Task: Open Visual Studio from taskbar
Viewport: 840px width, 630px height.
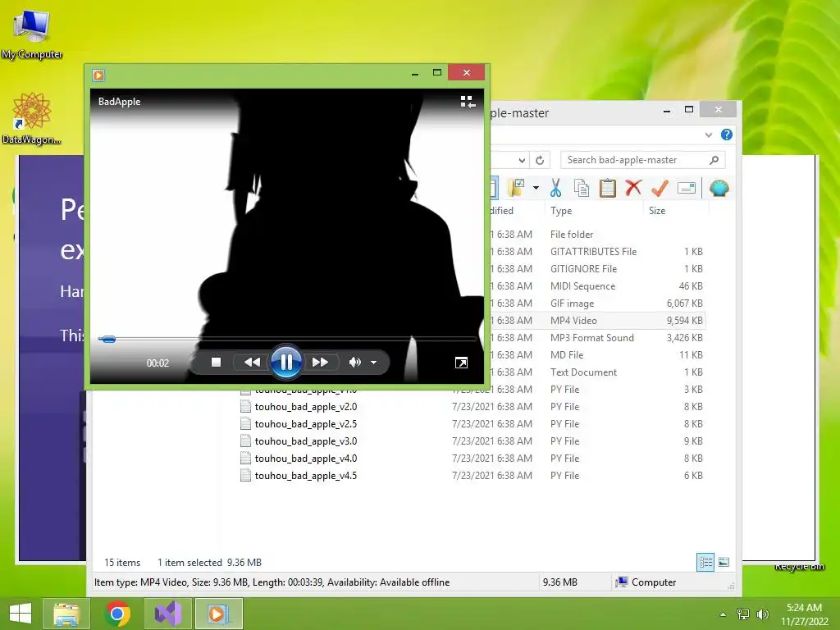Action: click(x=167, y=614)
